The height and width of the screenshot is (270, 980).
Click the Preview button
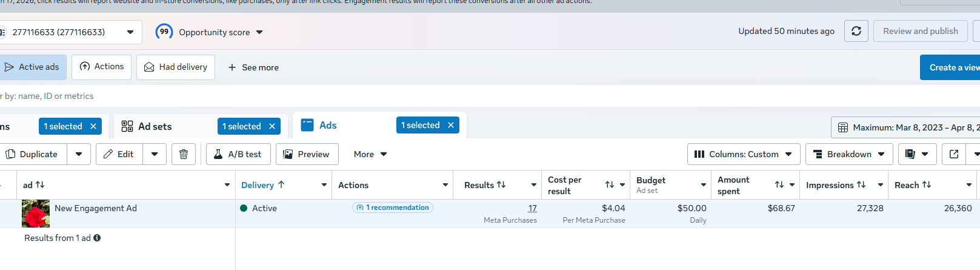307,154
